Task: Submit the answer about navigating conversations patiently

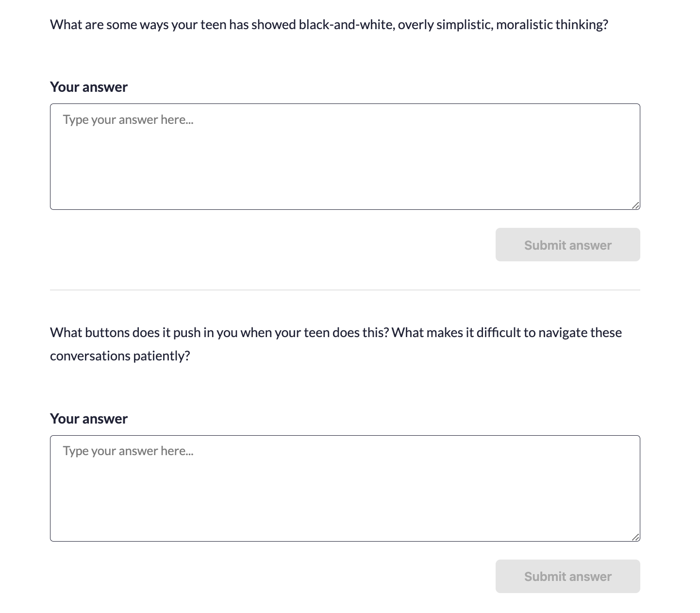Action: [x=567, y=576]
